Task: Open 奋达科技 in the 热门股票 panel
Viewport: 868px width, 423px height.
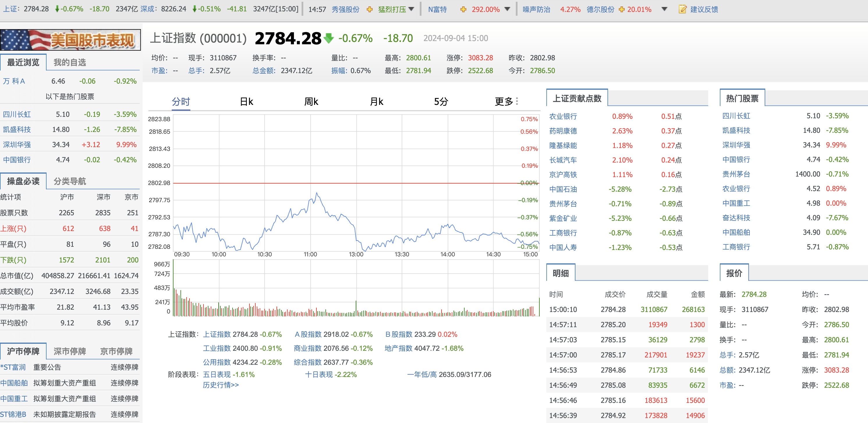Action: 736,218
